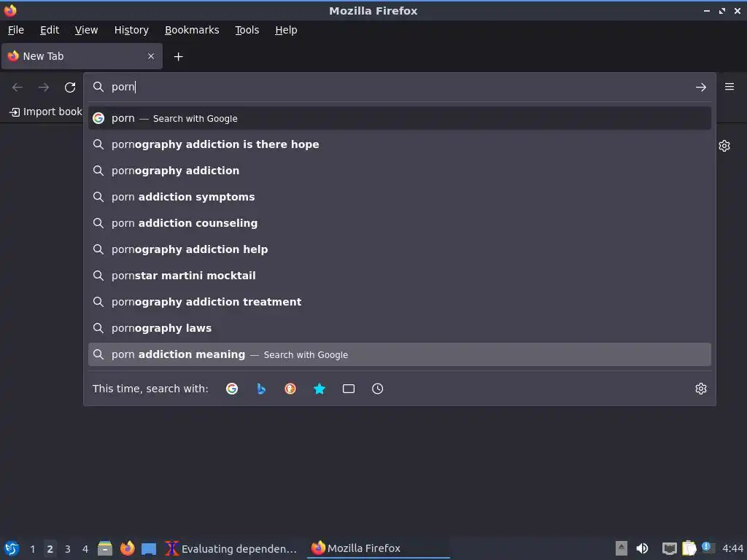Open a new tab with the plus button
747x560 pixels.
pyautogui.click(x=178, y=57)
